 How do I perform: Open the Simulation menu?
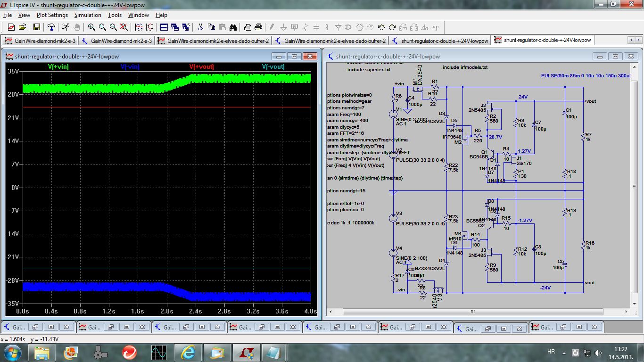[x=88, y=15]
